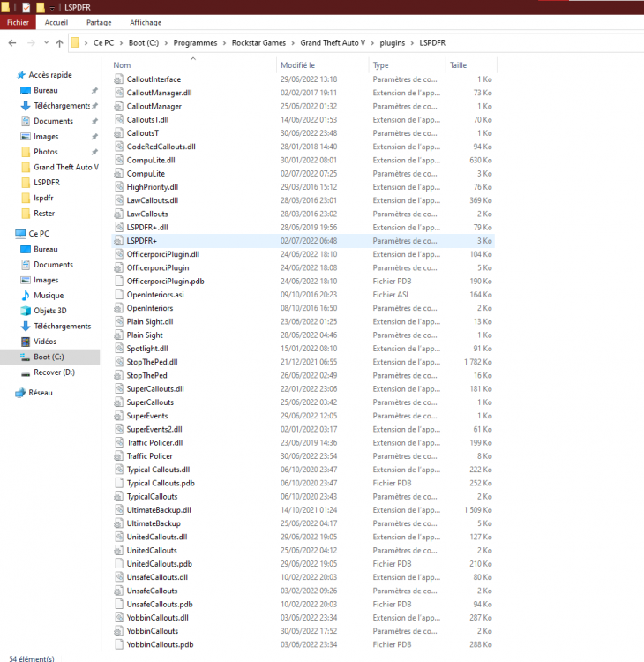
Task: Go up one folder with up arrow
Action: 59,42
